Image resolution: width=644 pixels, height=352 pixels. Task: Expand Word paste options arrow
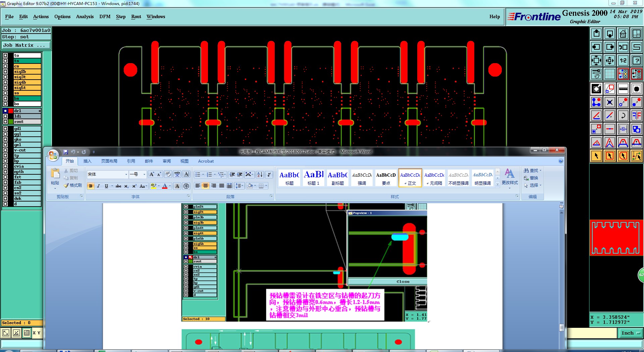pos(55,188)
